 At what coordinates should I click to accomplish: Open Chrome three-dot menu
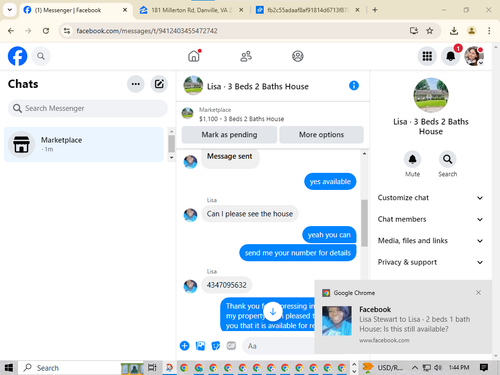pyautogui.click(x=489, y=31)
